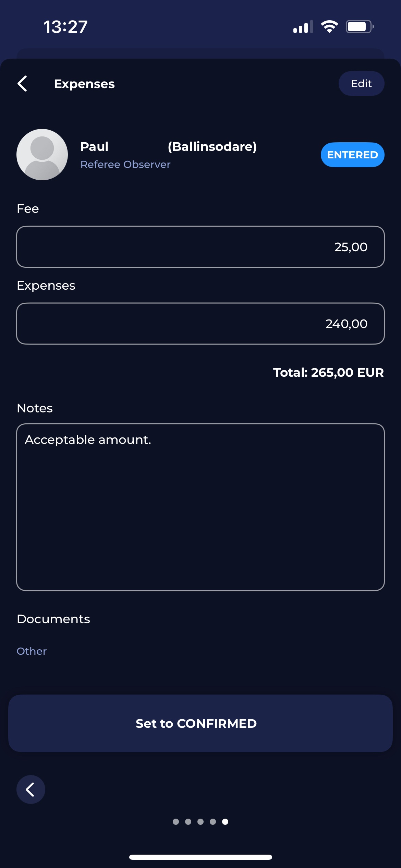The height and width of the screenshot is (868, 401).
Task: Tap the cellular signal bars icon
Action: [x=303, y=27]
